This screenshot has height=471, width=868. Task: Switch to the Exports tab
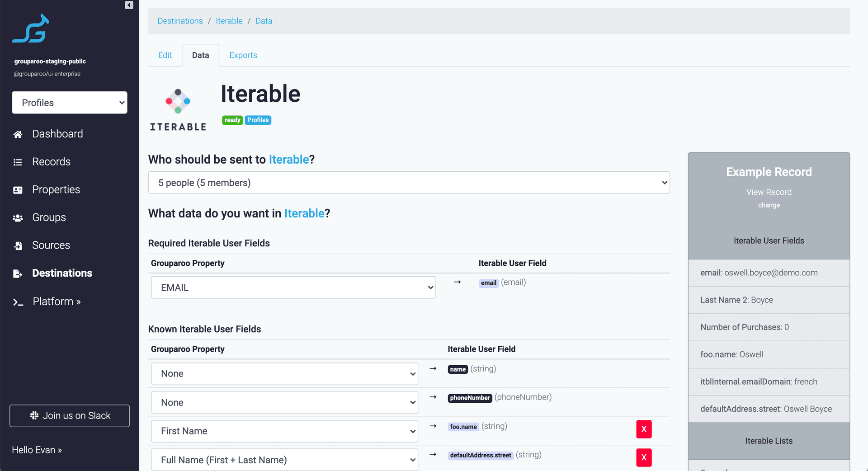pyautogui.click(x=243, y=55)
